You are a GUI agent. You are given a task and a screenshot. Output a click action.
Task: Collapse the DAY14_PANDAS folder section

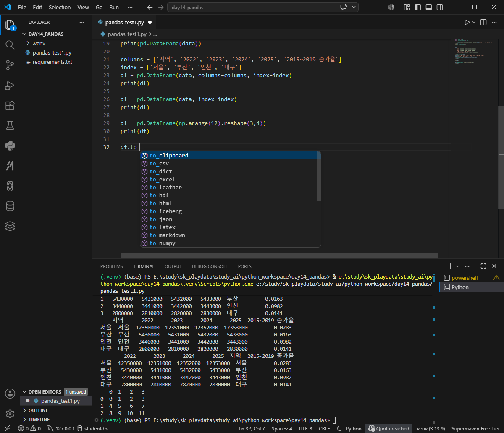56,34
